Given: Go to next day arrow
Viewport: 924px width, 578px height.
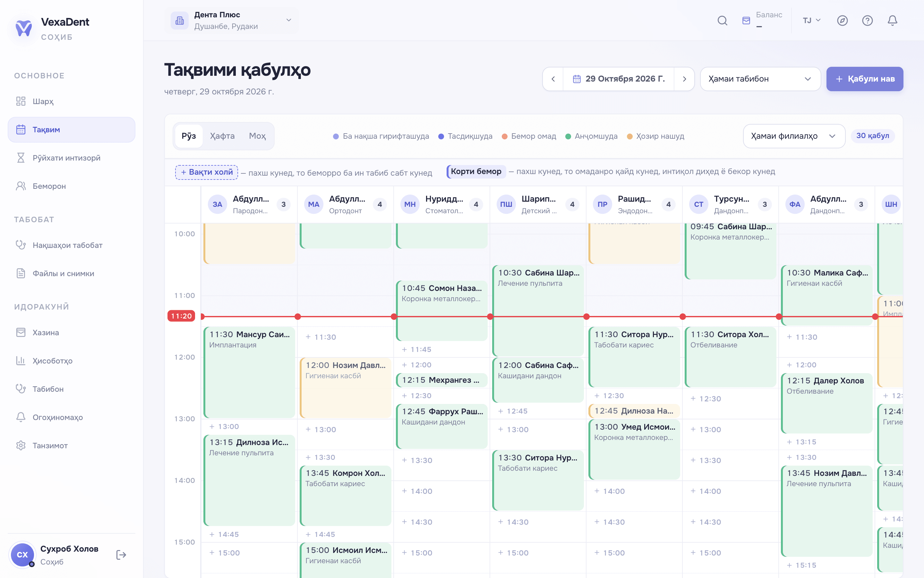Looking at the screenshot, I should pyautogui.click(x=684, y=79).
